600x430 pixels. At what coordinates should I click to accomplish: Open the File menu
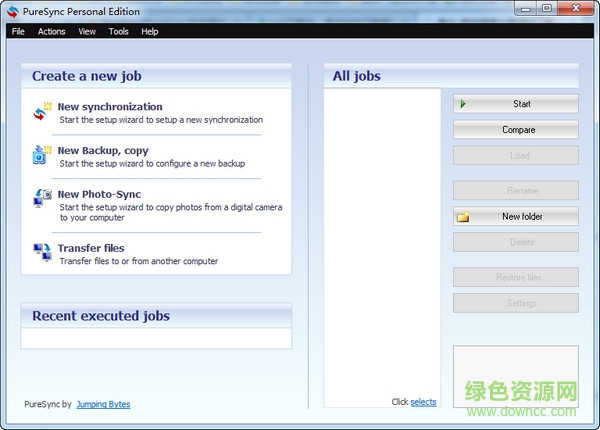[18, 31]
